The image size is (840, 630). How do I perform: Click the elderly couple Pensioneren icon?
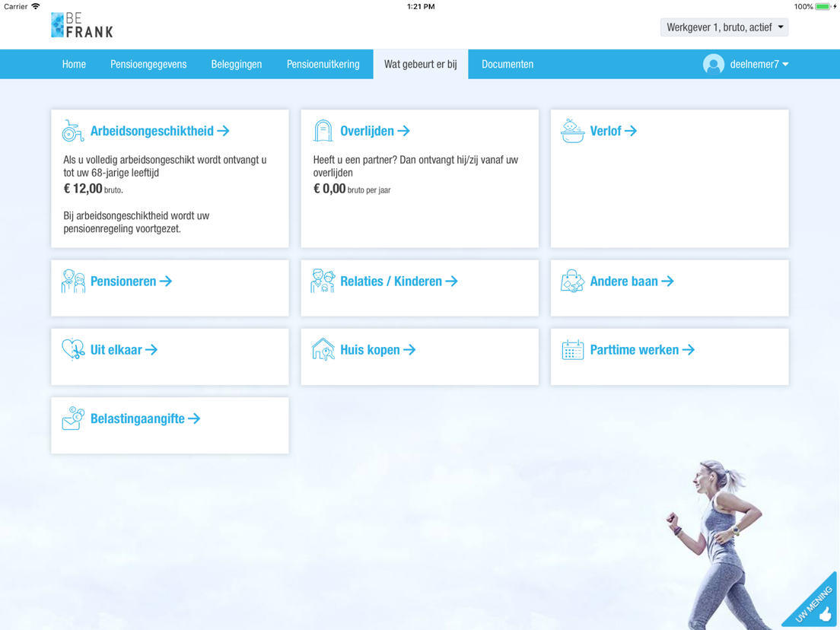pyautogui.click(x=73, y=282)
